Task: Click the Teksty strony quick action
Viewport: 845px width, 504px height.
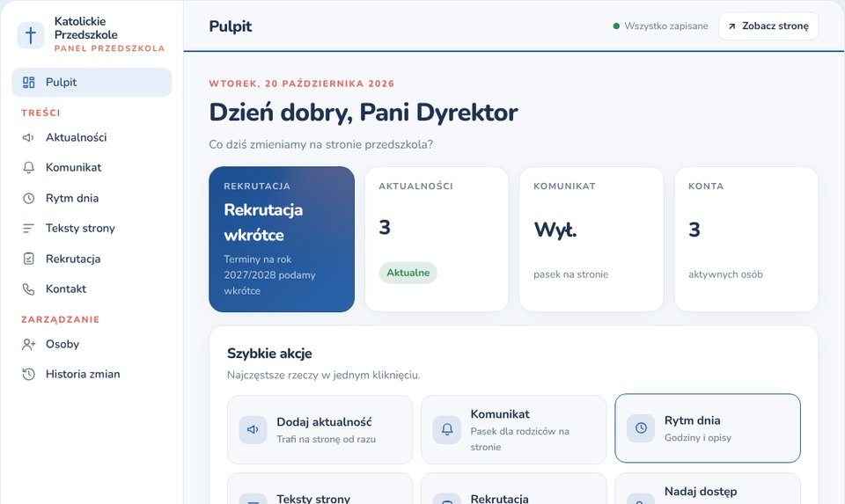Action: tap(320, 488)
